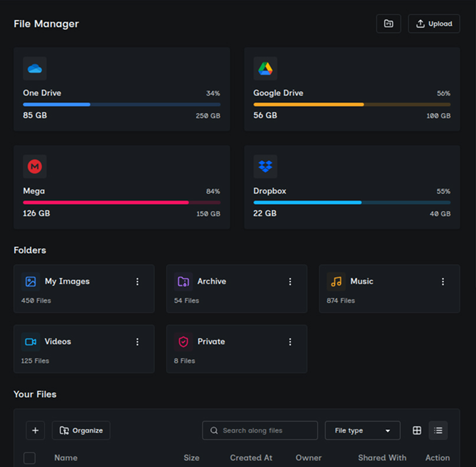Expand the My Images options menu
Viewport: 476px width, 467px height.
coord(137,282)
